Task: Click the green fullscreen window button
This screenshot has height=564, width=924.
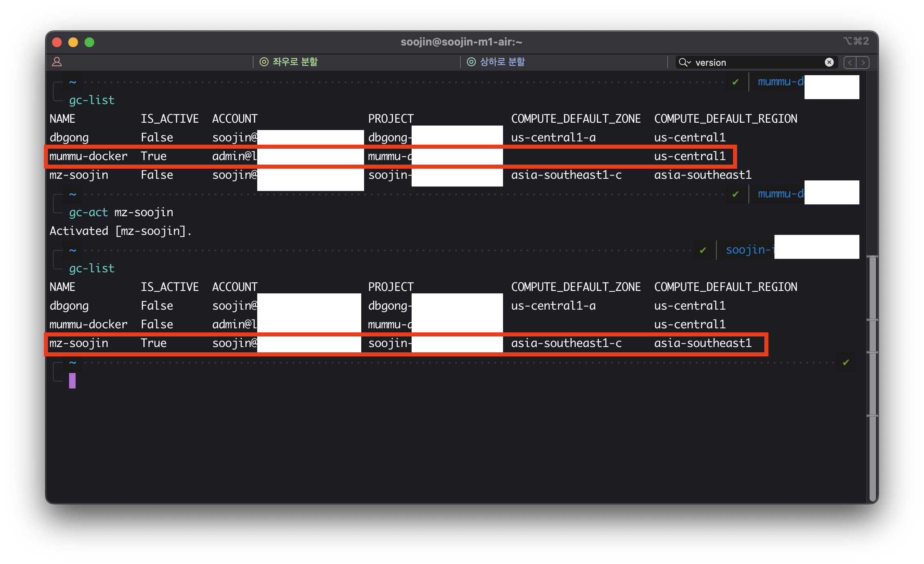Action: tap(89, 42)
